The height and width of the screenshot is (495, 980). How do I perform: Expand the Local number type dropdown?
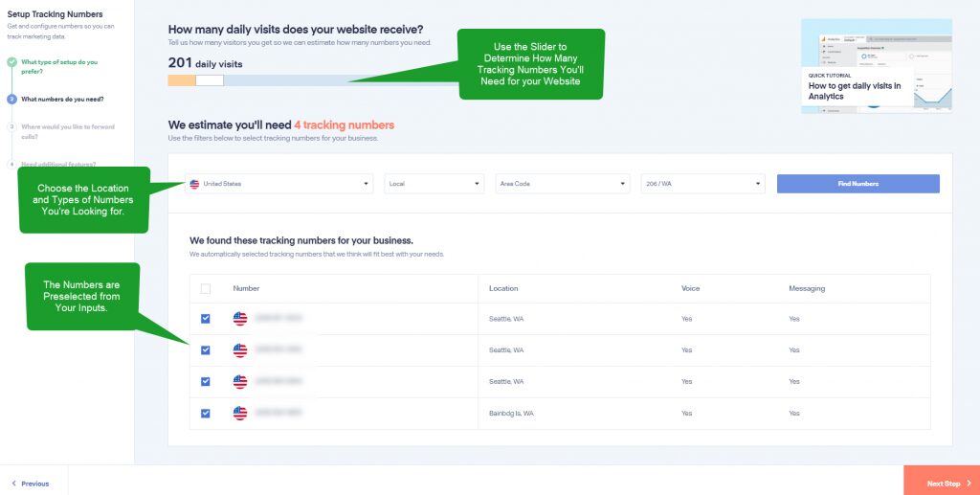(x=434, y=184)
